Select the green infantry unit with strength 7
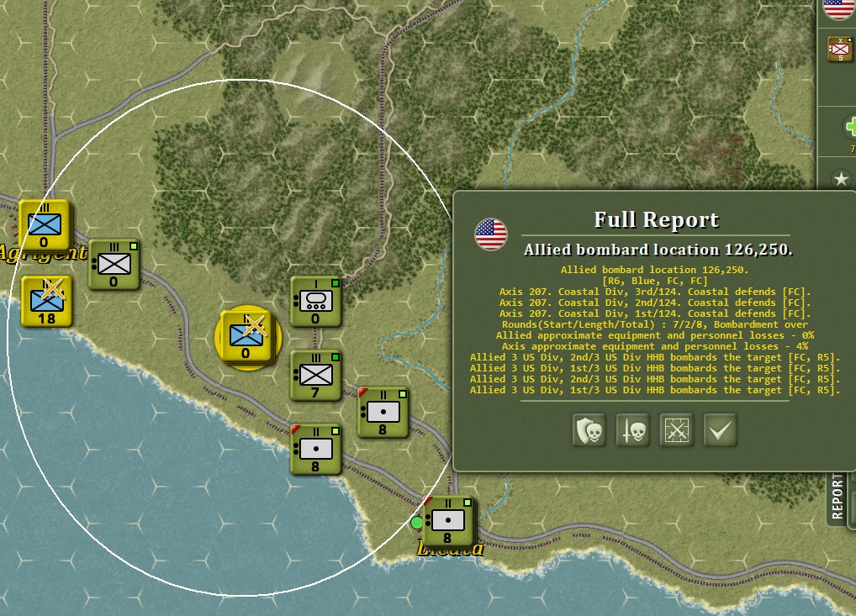Screen dimensions: 856x616 point(315,376)
